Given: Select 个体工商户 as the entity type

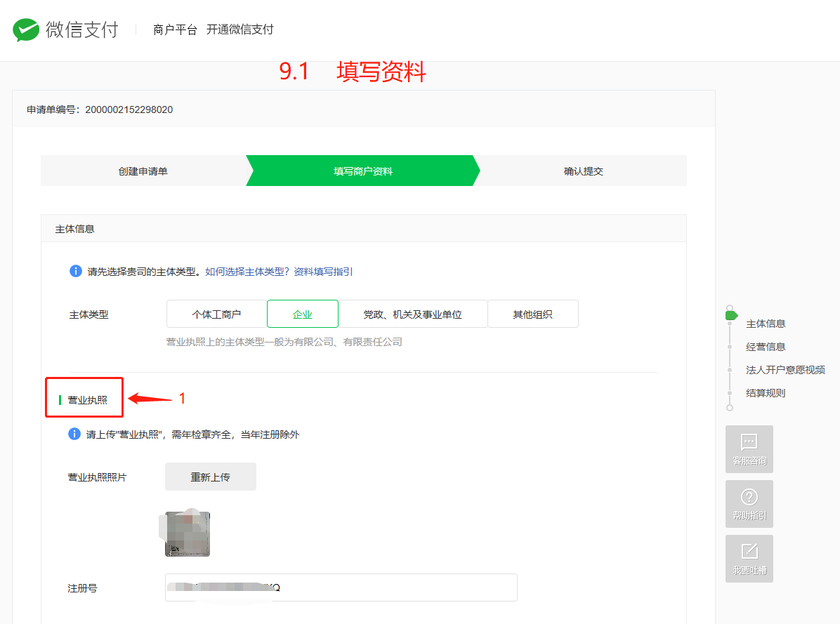Looking at the screenshot, I should pos(216,314).
